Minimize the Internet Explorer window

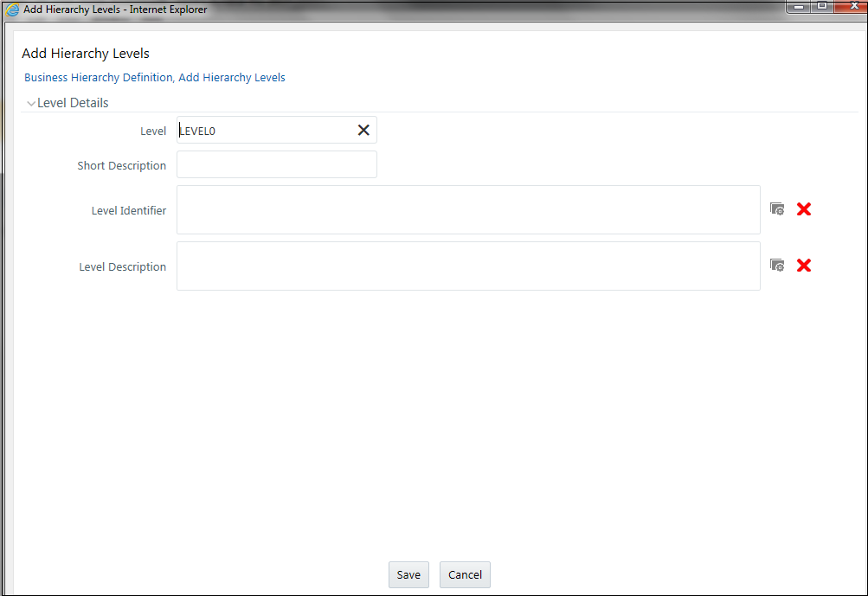point(799,7)
